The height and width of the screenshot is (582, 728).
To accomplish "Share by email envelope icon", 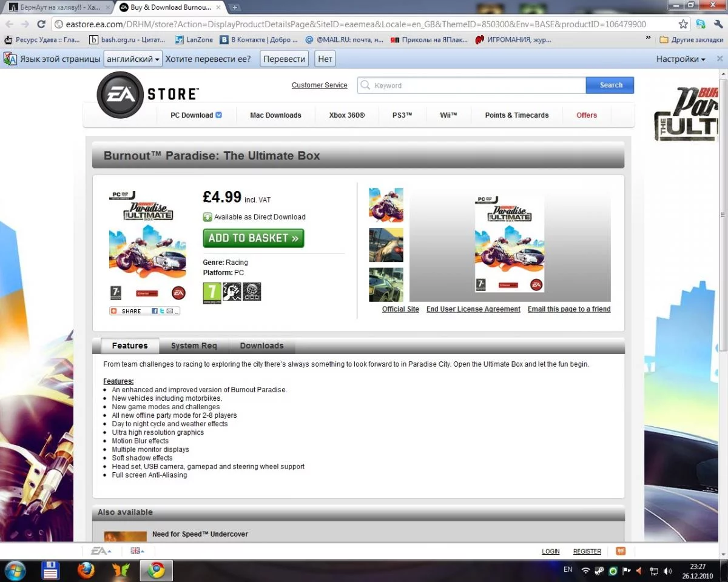I will click(x=170, y=311).
